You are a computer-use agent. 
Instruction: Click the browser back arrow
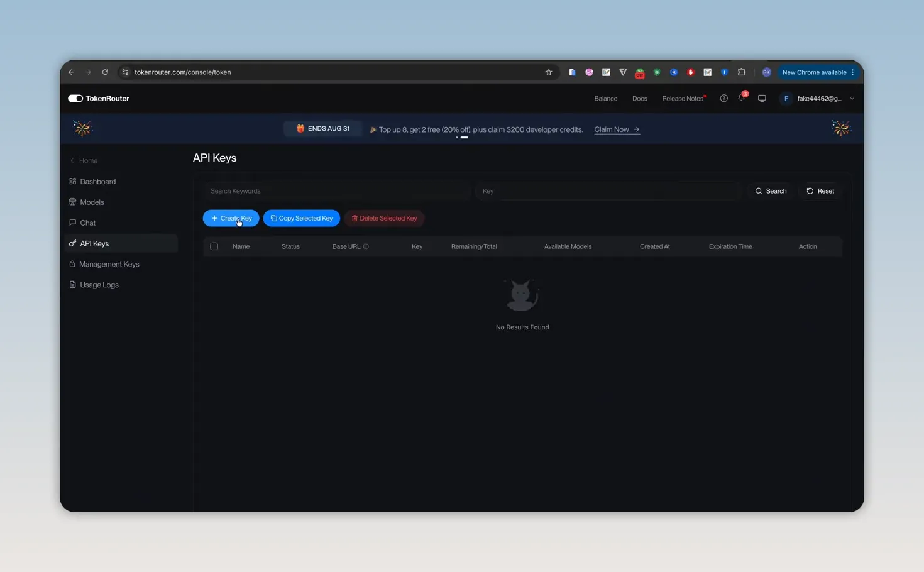(x=72, y=72)
